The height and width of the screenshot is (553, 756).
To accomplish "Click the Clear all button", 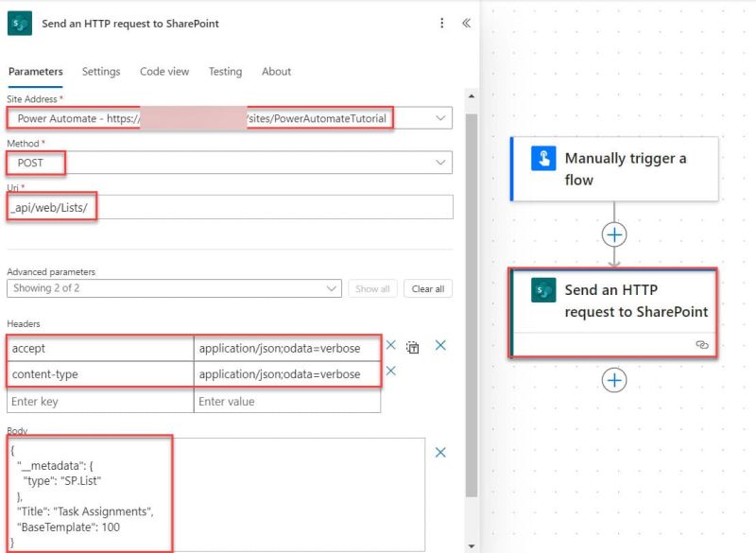I will tap(427, 288).
